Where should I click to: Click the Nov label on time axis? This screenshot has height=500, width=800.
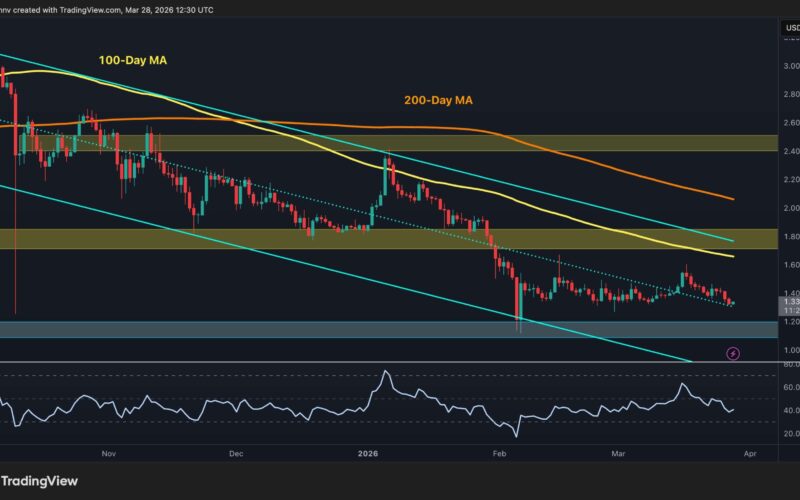(x=110, y=453)
